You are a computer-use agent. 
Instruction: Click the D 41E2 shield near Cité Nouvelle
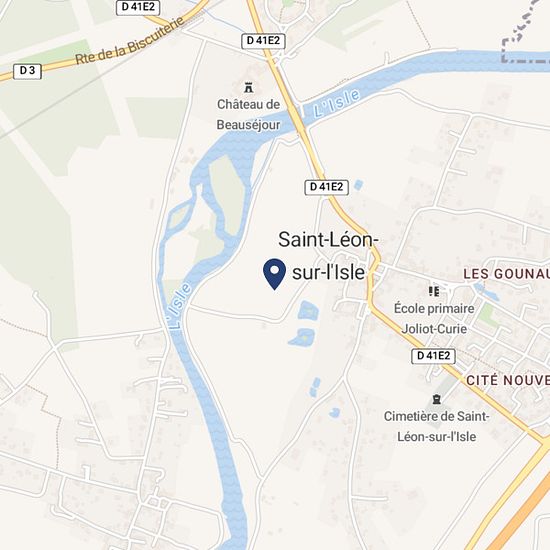(x=433, y=356)
